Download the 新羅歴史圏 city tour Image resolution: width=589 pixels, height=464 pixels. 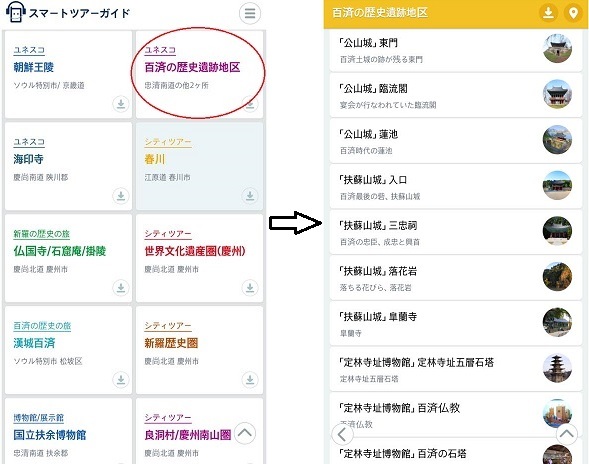click(x=250, y=379)
